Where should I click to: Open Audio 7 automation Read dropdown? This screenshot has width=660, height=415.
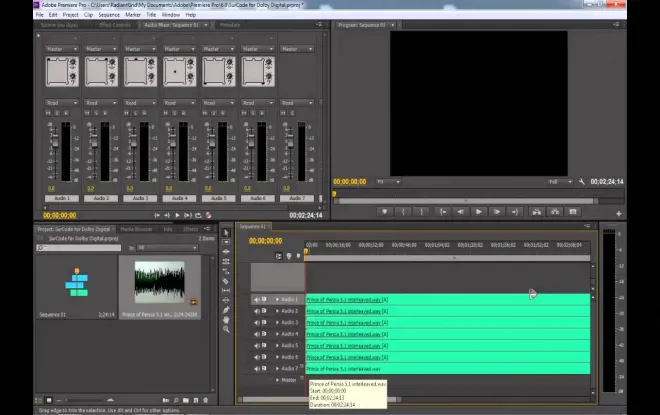297,103
